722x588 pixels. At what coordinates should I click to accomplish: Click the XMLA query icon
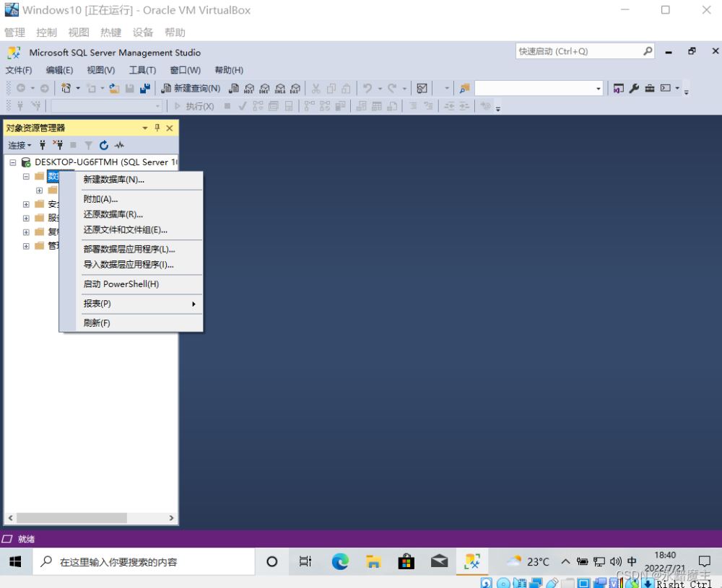pos(280,88)
